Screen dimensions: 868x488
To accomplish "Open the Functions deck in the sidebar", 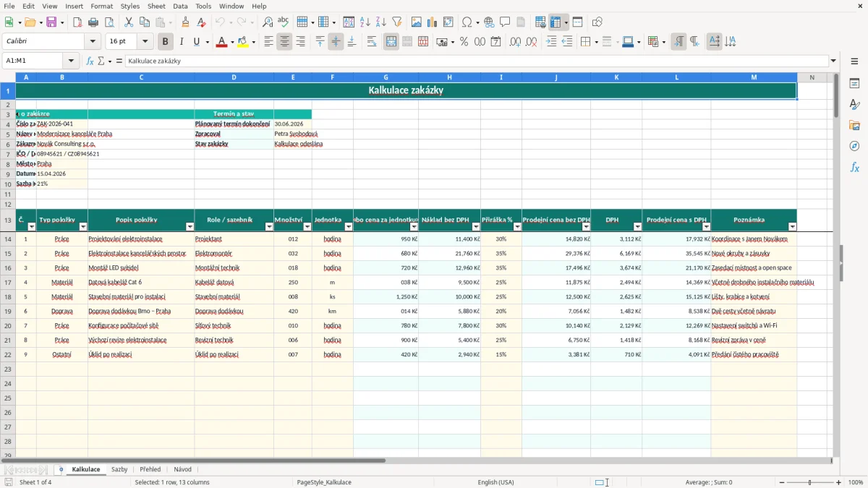I will click(x=854, y=167).
